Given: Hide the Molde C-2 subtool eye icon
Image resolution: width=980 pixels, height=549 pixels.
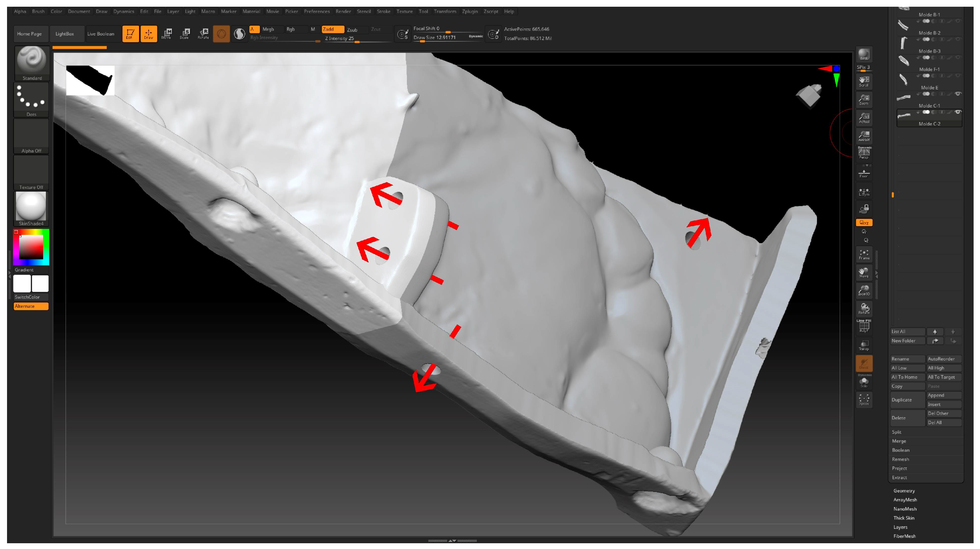Looking at the screenshot, I should (x=958, y=112).
